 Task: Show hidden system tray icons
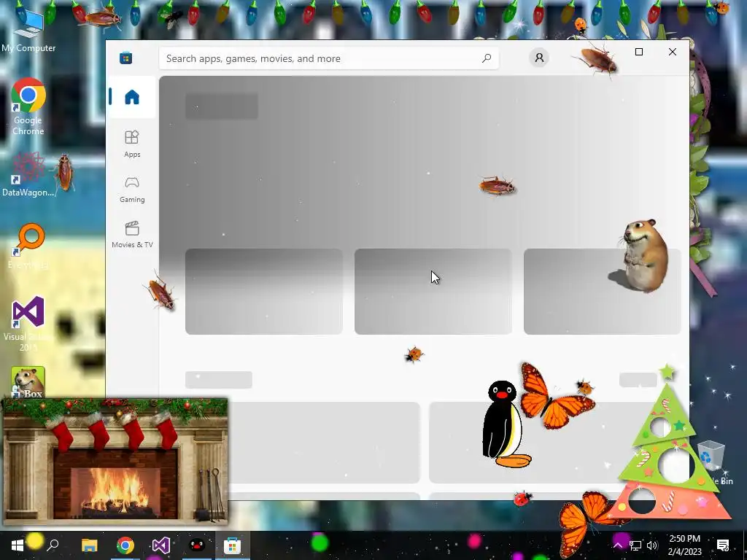[x=617, y=545]
